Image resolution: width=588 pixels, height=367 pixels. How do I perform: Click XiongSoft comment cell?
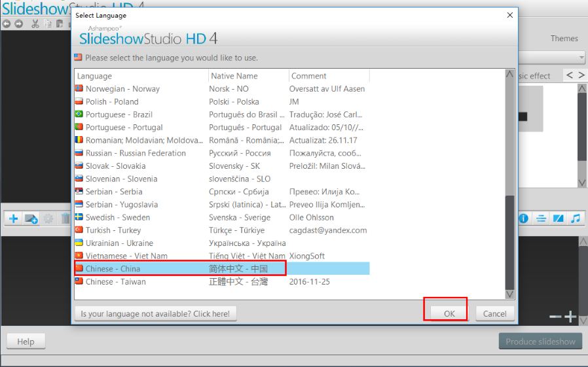[306, 256]
